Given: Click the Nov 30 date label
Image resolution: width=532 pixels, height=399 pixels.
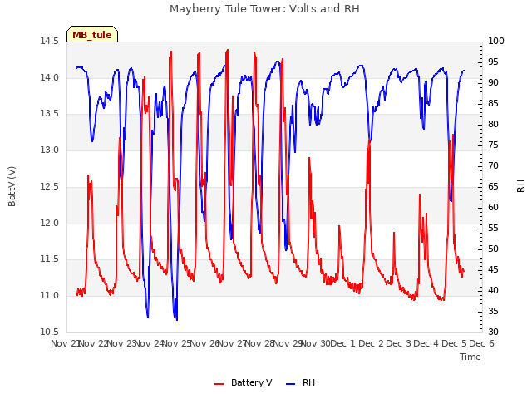Looking at the screenshot, I should [x=316, y=343].
